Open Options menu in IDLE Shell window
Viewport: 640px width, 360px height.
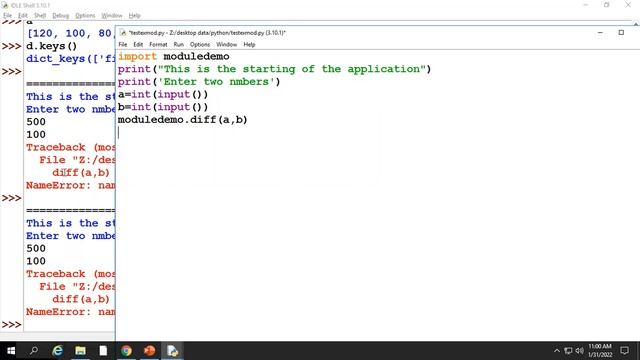[85, 16]
